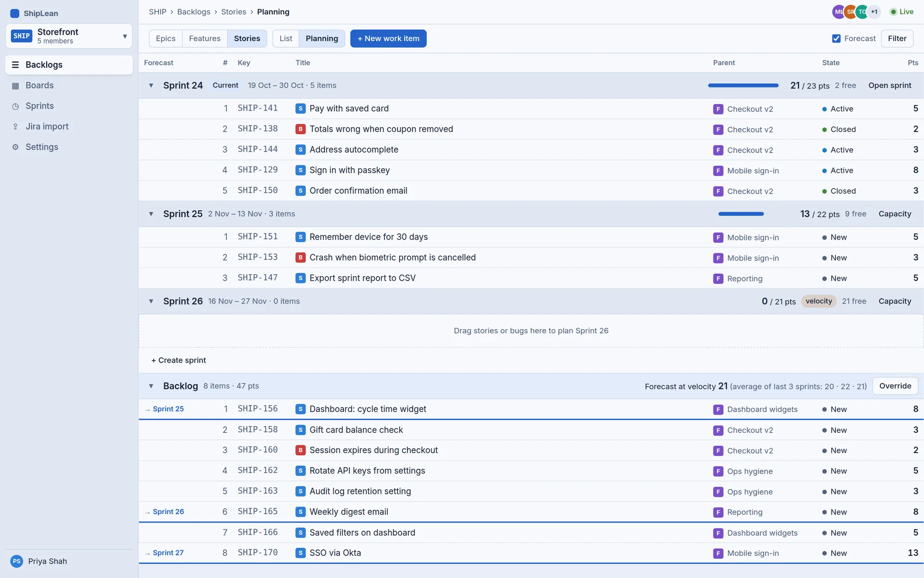
Task: Collapse the Sprint 25 section
Action: pos(151,214)
